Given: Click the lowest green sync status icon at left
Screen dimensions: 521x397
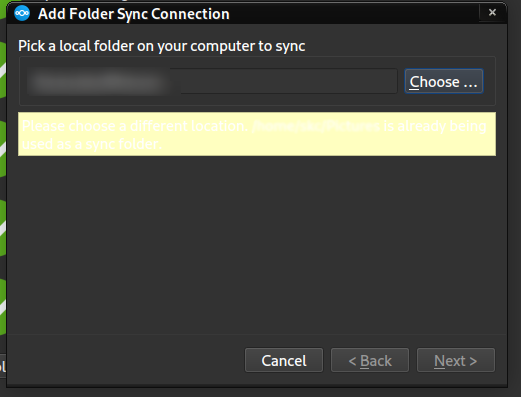Looking at the screenshot, I should 3,307.
